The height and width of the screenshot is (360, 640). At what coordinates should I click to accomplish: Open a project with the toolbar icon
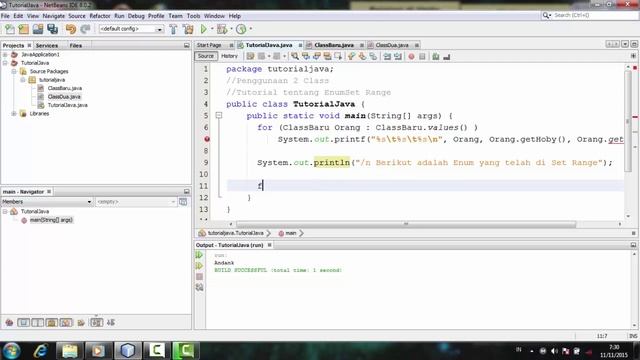coord(38,29)
